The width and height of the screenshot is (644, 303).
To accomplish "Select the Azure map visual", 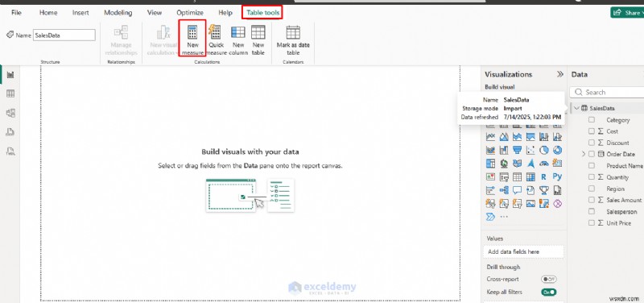I will [x=530, y=164].
